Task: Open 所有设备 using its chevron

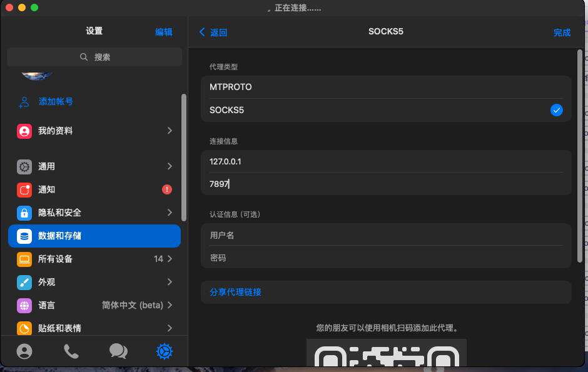Action: [169, 259]
